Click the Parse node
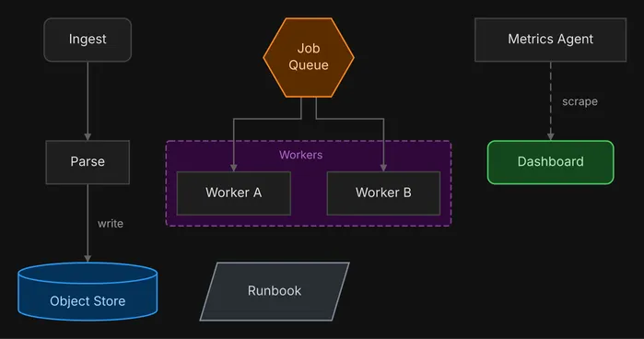This screenshot has height=339, width=644. pos(88,162)
